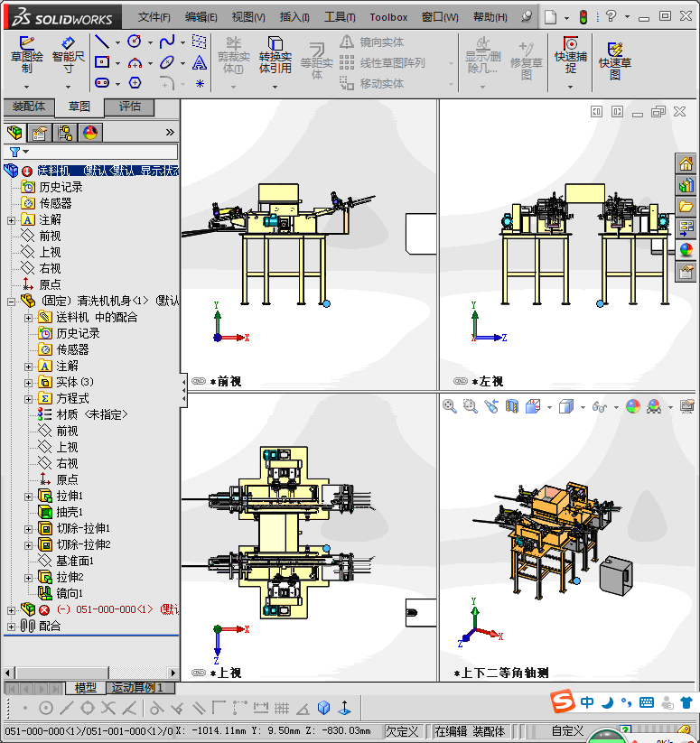
Task: Select the Corner Rectangle tool
Action: click(102, 62)
